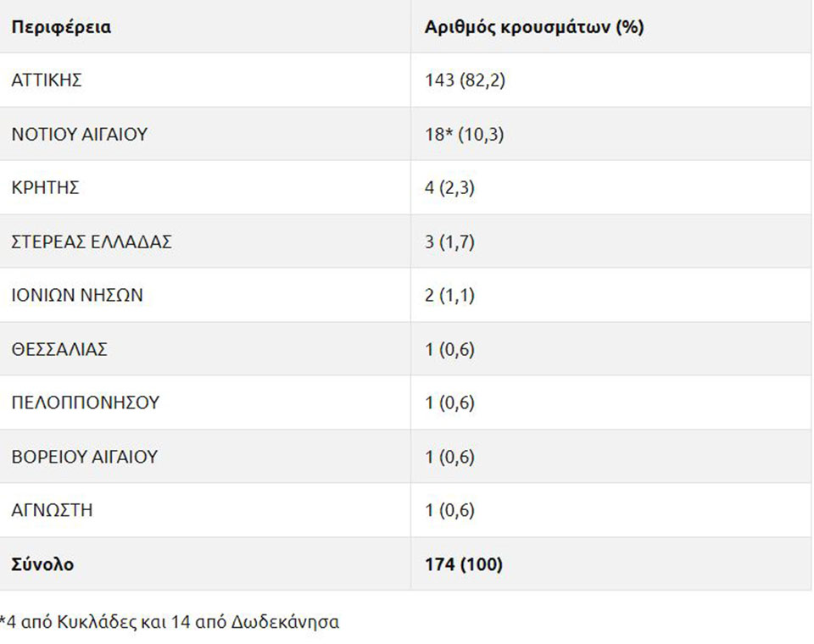
Task: Select the ΙΟΝΙΩΝ ΝΗΣΩΝ region cell
Action: point(77,296)
